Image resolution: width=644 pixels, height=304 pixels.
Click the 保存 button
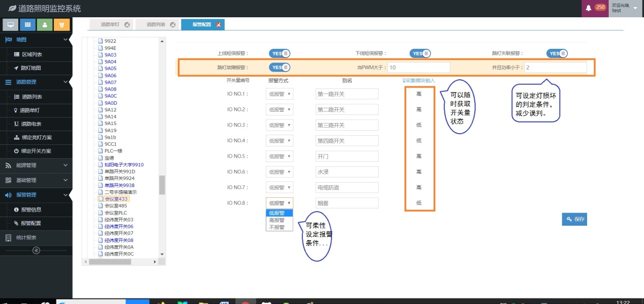[x=574, y=219]
